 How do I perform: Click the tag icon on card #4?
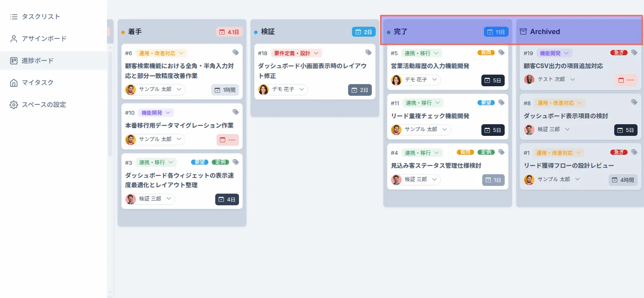pyautogui.click(x=501, y=152)
